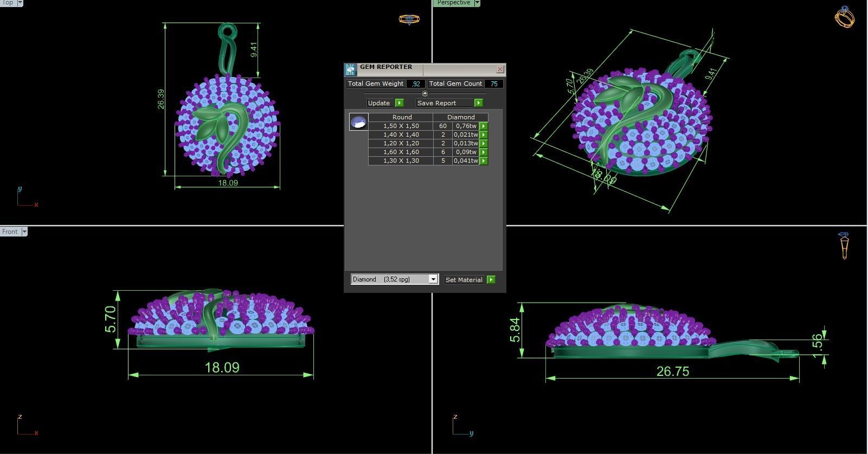The width and height of the screenshot is (868, 454).
Task: Click the ring-top icon in Top viewport
Action: click(x=409, y=19)
